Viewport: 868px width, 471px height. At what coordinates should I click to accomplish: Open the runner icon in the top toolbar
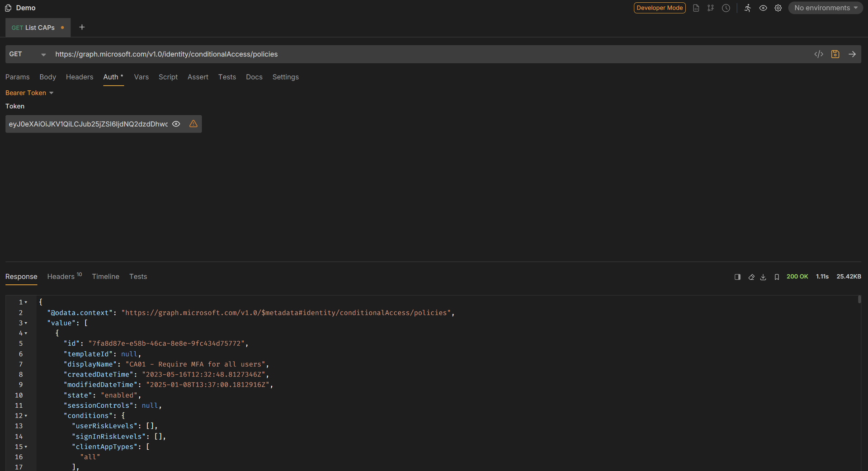(747, 8)
